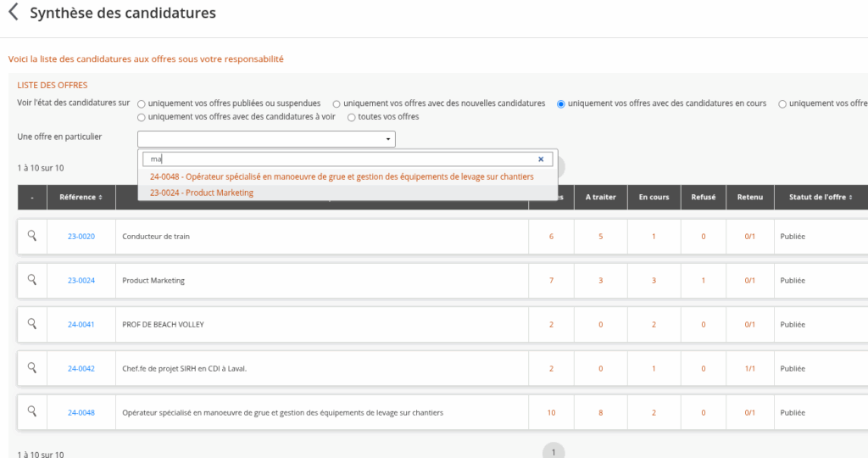Screen dimensions: 868x458
Task: Select 'offres avec des candidatures à voir' radio
Action: [142, 117]
